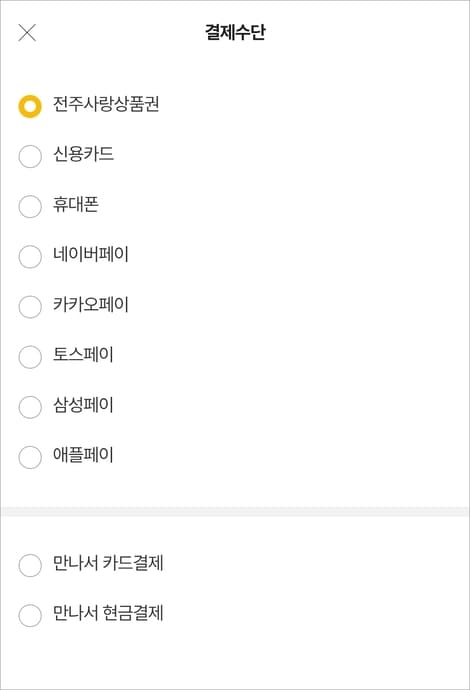Screen dimensions: 470x690
Task: Select the 전주사랑상품권 radio button
Action: point(30,106)
